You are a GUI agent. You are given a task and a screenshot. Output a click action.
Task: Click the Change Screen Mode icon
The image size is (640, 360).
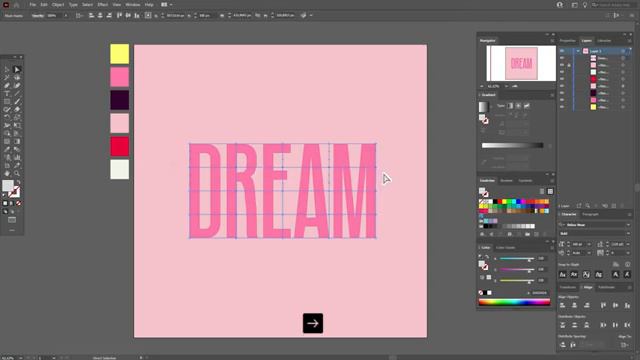click(12, 220)
